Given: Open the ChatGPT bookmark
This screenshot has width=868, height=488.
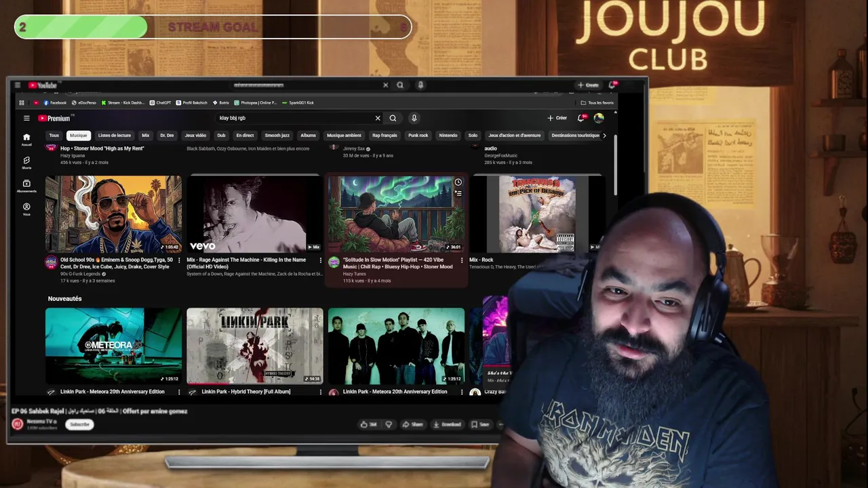Looking at the screenshot, I should click(x=160, y=102).
